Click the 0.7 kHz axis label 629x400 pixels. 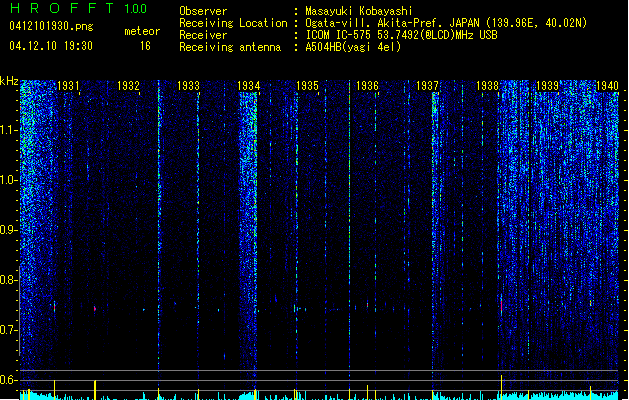(x=8, y=330)
